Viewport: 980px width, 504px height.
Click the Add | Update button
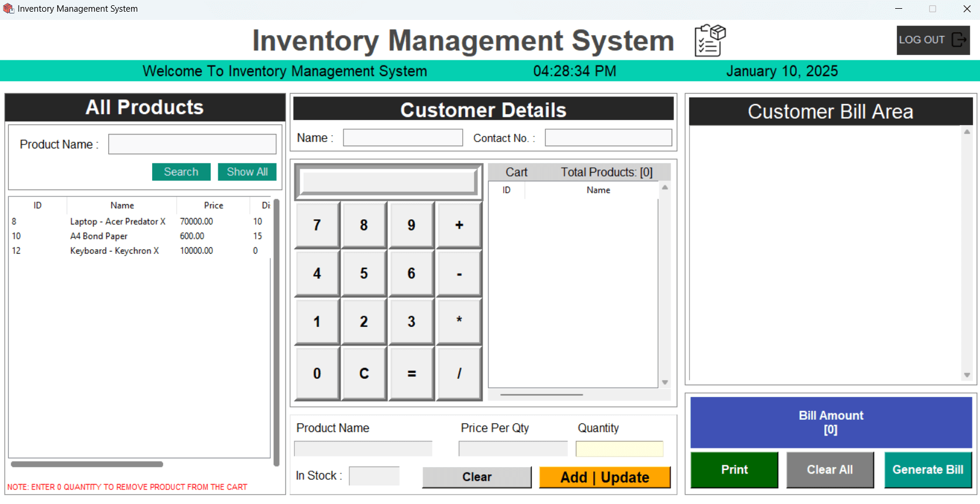pos(605,477)
